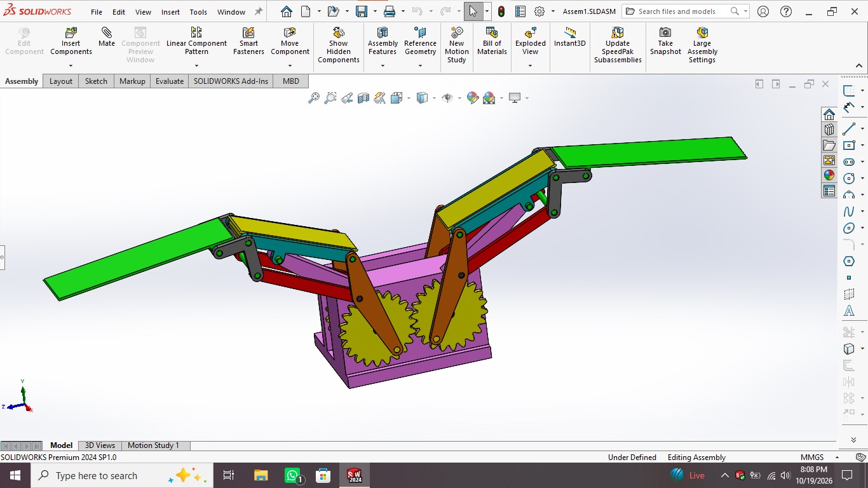Open Hide/Show Items dropdown arrow

(459, 98)
